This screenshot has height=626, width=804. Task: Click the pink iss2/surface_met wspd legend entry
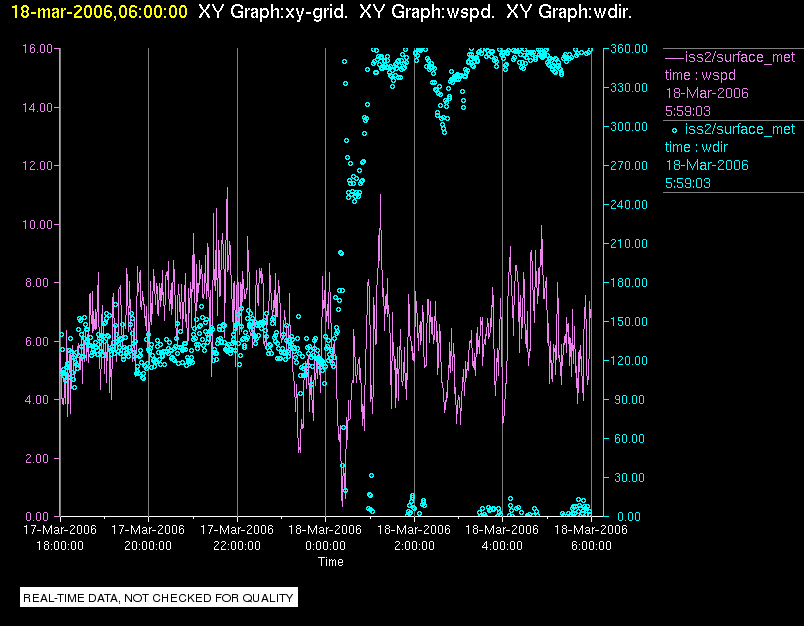pos(730,57)
